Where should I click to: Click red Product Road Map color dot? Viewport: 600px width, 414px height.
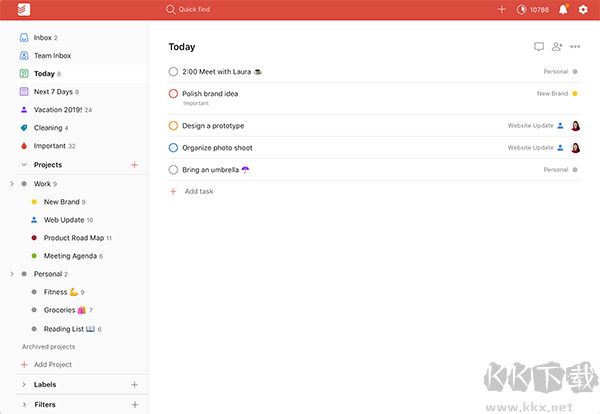pyautogui.click(x=34, y=238)
